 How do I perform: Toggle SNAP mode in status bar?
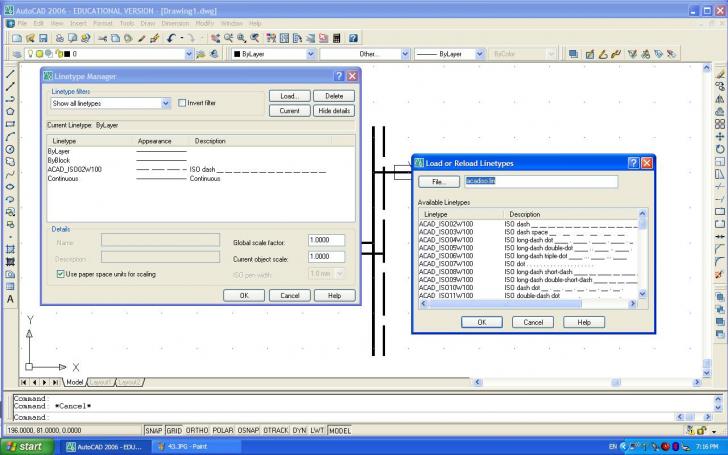tap(153, 431)
